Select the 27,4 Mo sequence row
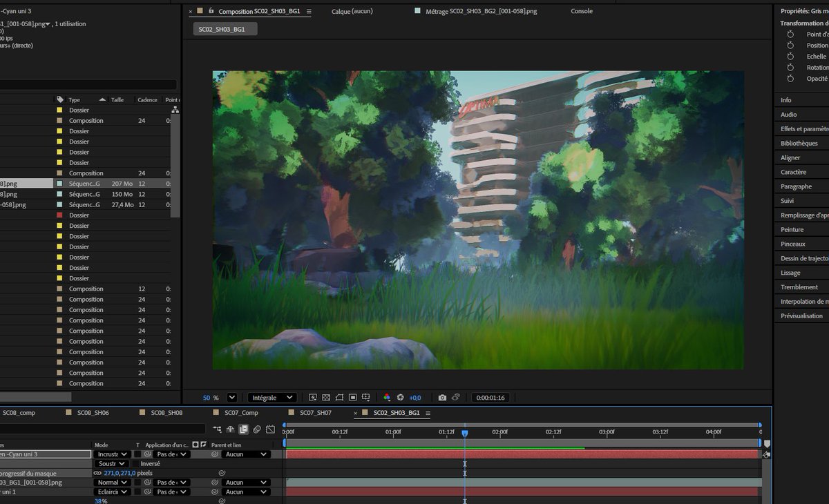829x504 pixels. coord(86,204)
